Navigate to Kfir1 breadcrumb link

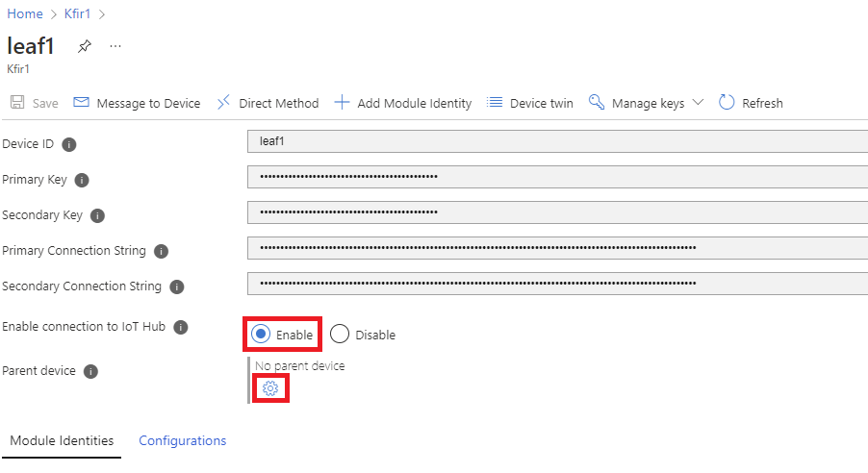(x=78, y=13)
